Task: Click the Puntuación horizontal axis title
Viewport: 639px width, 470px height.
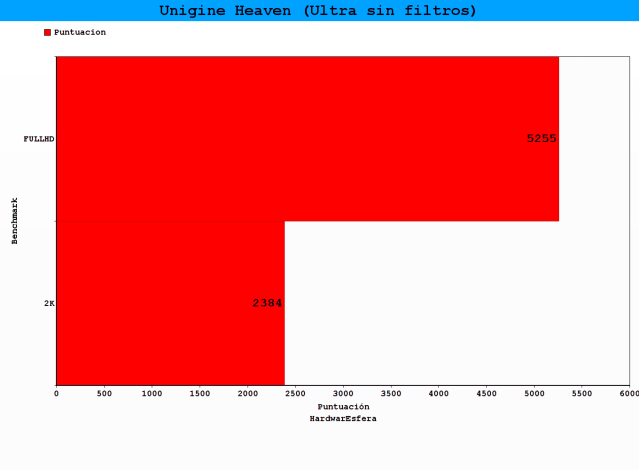Action: pyautogui.click(x=344, y=406)
